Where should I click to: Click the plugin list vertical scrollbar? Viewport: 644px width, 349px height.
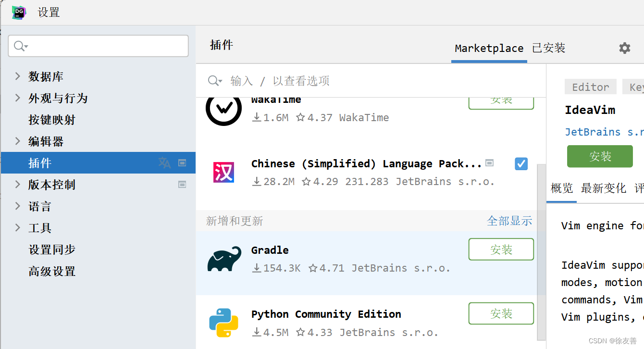(x=541, y=251)
